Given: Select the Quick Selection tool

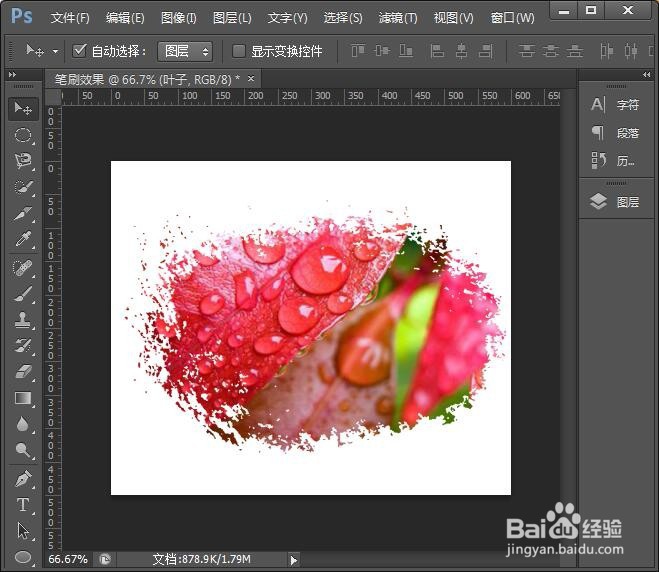Looking at the screenshot, I should pos(23,187).
